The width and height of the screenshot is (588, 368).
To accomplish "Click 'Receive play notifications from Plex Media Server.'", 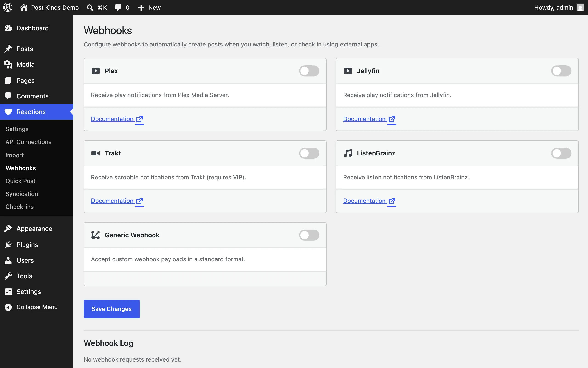I will pyautogui.click(x=160, y=95).
